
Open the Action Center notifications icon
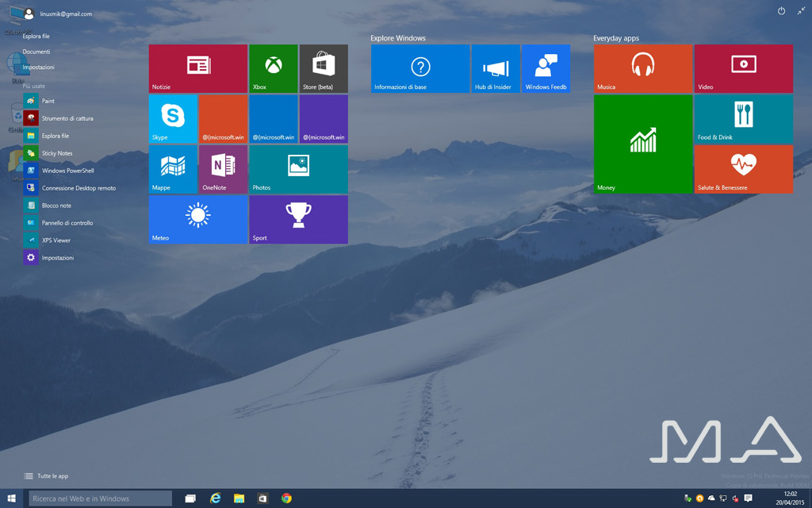748,498
